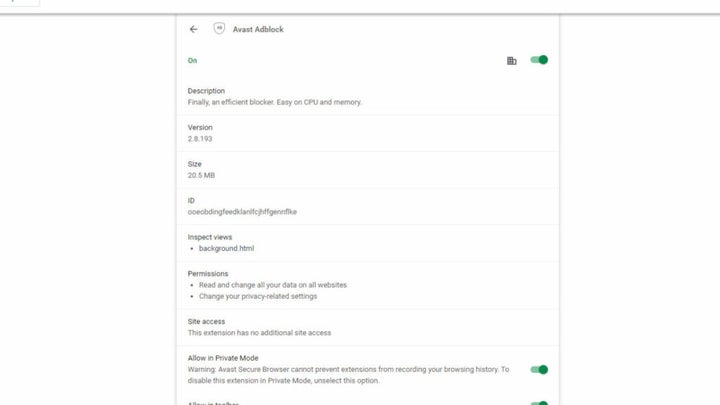
Task: Click the Private Mode warning text
Action: tap(348, 375)
